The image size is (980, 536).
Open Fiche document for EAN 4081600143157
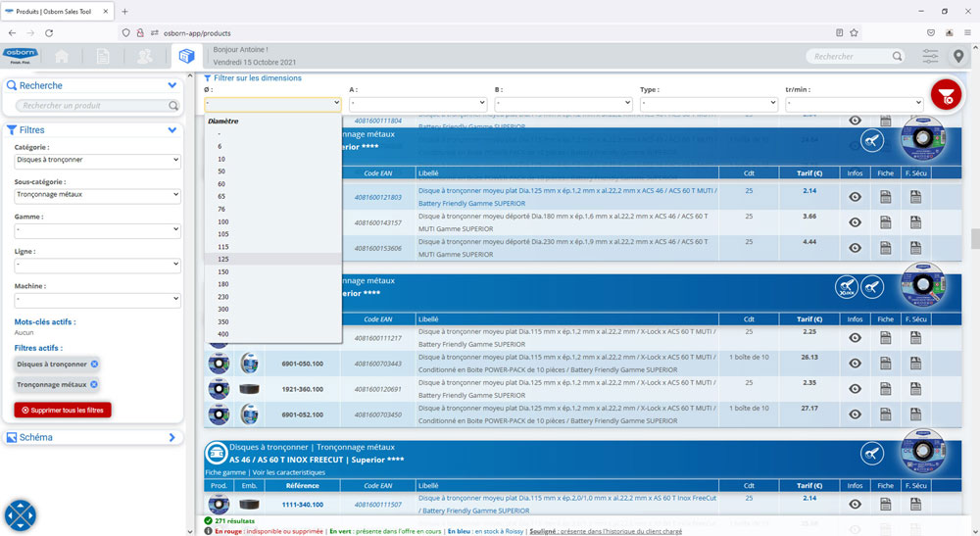coord(886,222)
